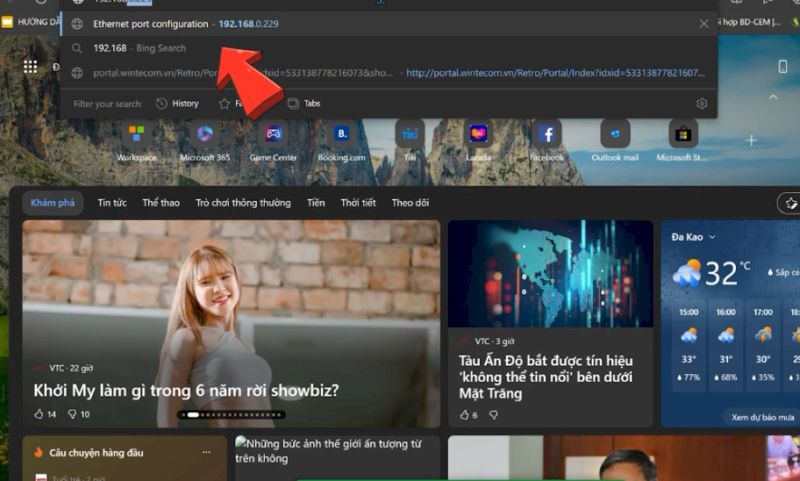
Task: Add a new quick link site
Action: [751, 140]
